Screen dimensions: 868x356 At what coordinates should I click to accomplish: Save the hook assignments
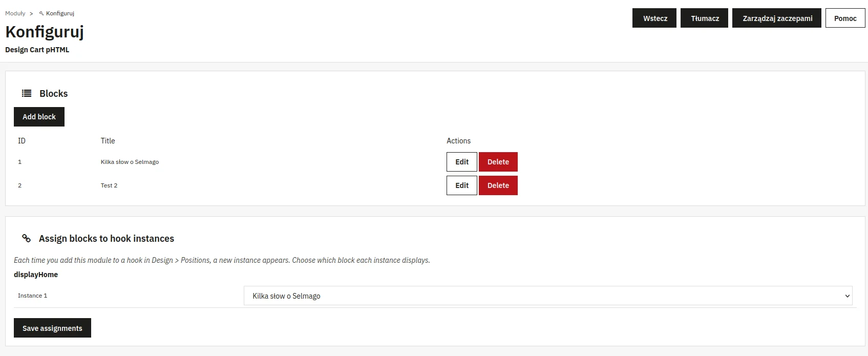coord(52,328)
